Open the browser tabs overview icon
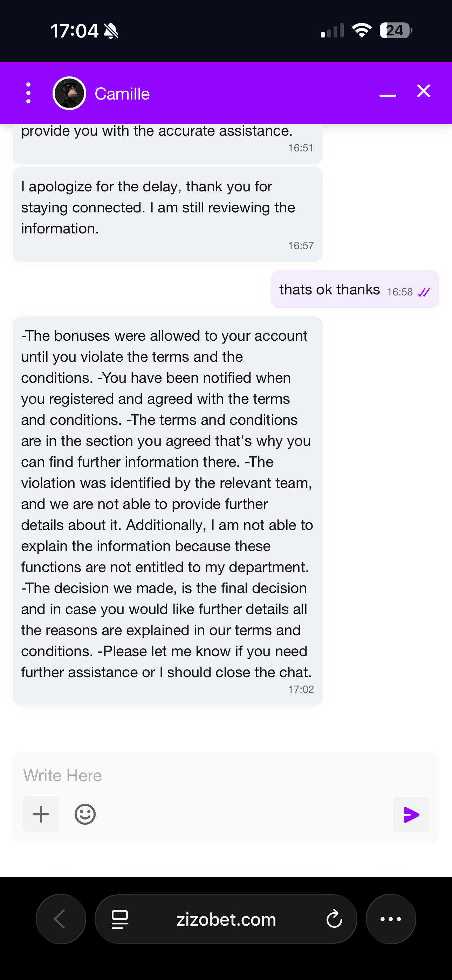 120,919
